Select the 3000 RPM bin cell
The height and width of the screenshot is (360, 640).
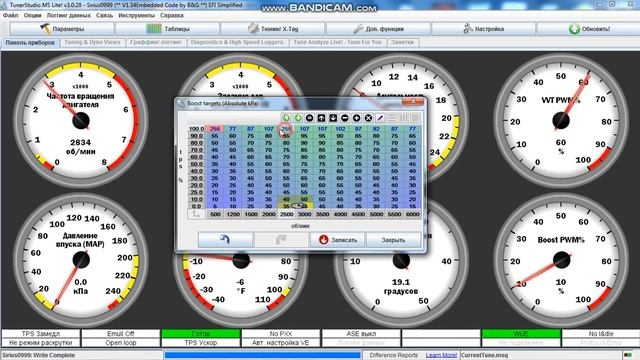click(x=304, y=214)
